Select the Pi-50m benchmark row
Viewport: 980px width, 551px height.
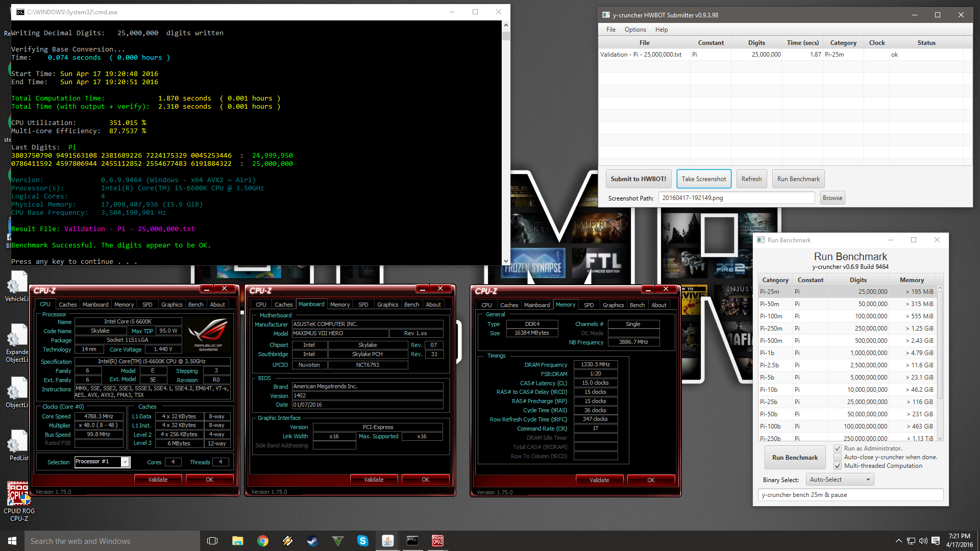[x=847, y=304]
